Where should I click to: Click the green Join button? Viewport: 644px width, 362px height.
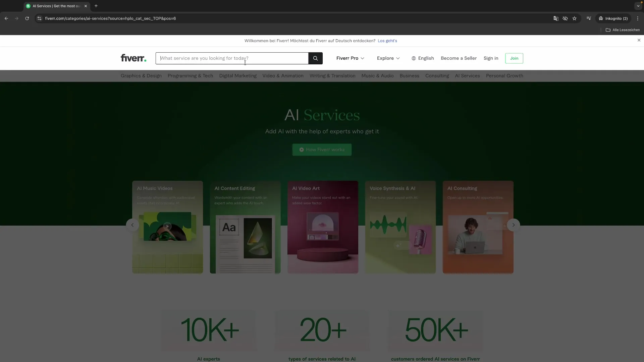click(x=514, y=58)
